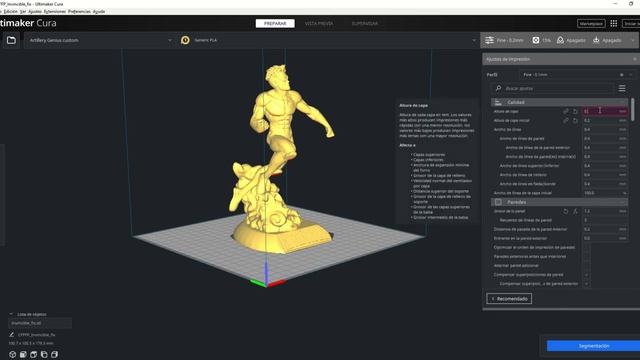Screen dimensions: 640x360
Task: Click link icon for Altura de capa
Action: pos(566,111)
